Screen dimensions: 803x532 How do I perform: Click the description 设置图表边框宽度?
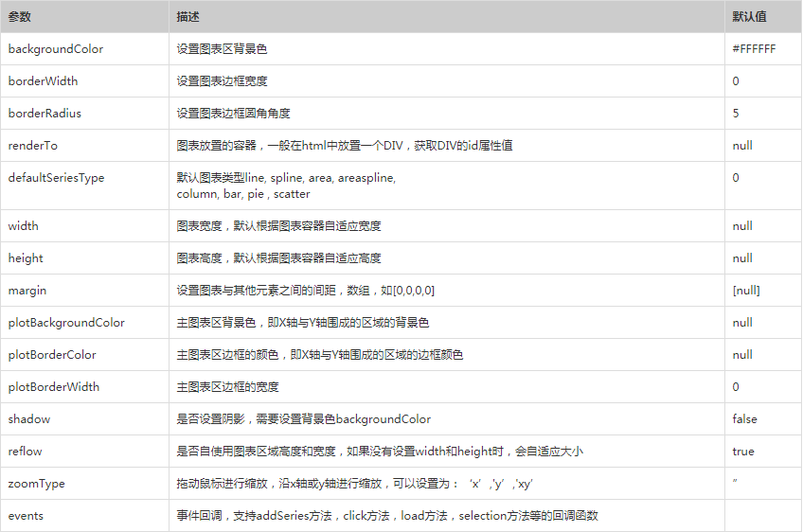pos(222,80)
